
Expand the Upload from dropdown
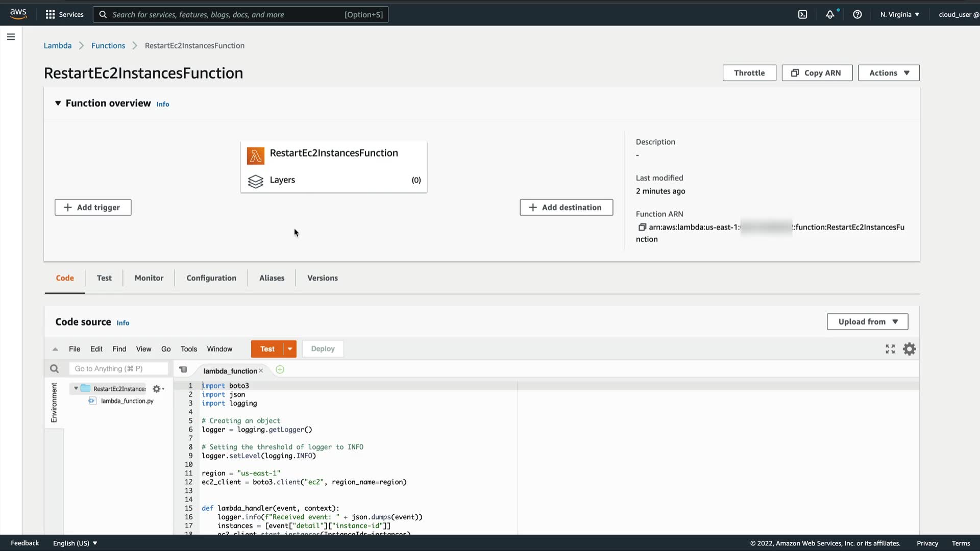(867, 321)
